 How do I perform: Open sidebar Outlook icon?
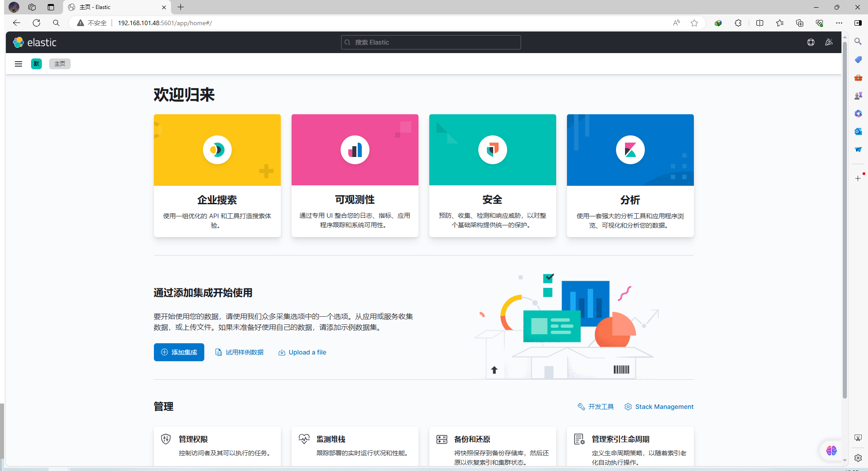[x=858, y=131]
